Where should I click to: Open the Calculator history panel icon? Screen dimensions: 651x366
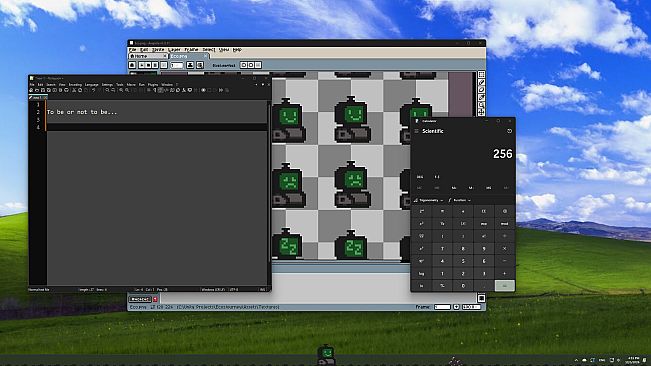[509, 131]
